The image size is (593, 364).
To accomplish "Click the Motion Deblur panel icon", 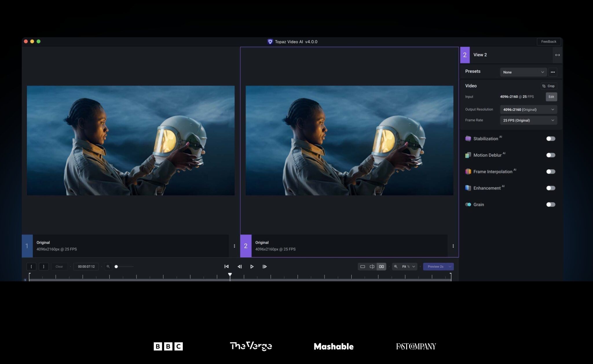I will point(468,155).
